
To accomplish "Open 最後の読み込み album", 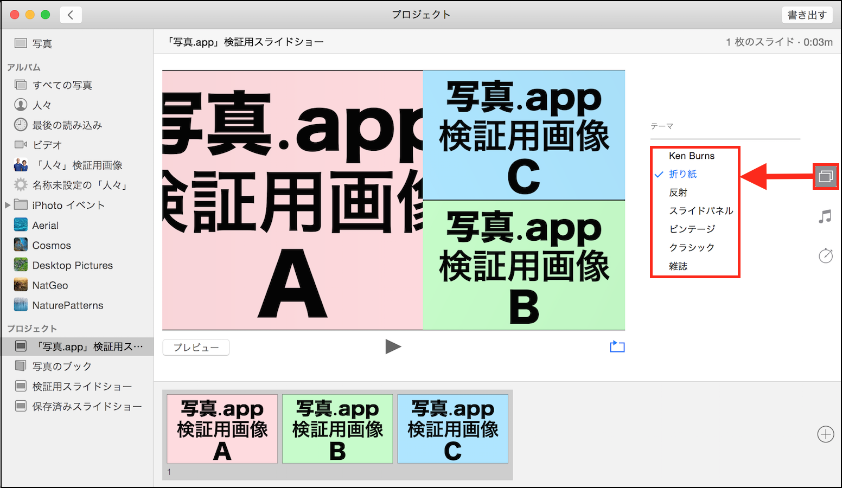I will pyautogui.click(x=67, y=125).
